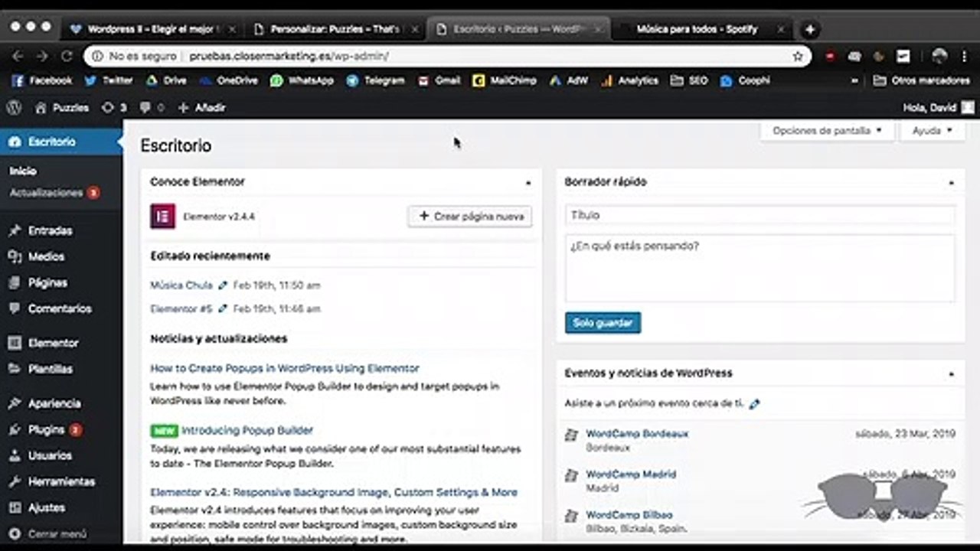Open the Música Chula link
The width and height of the screenshot is (980, 551).
(181, 285)
